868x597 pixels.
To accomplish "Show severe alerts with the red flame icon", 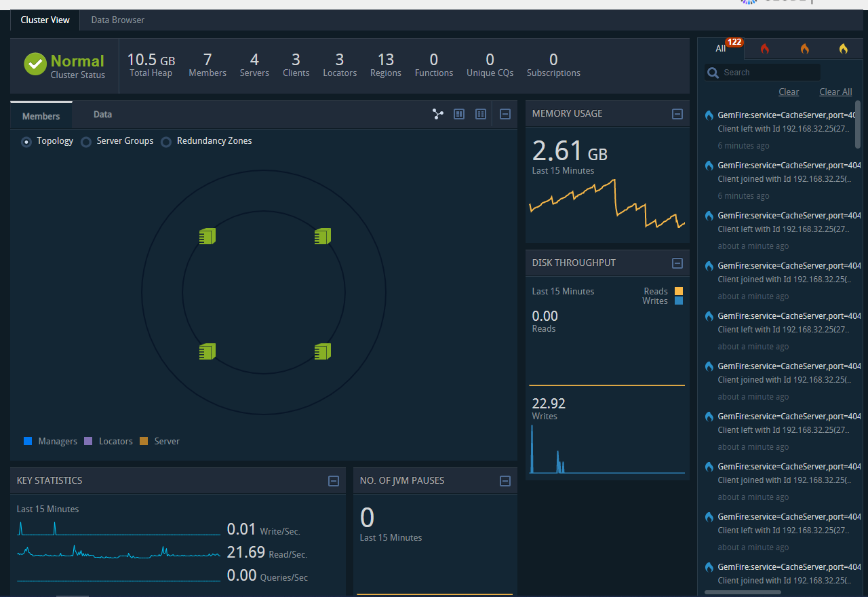I will tap(765, 49).
